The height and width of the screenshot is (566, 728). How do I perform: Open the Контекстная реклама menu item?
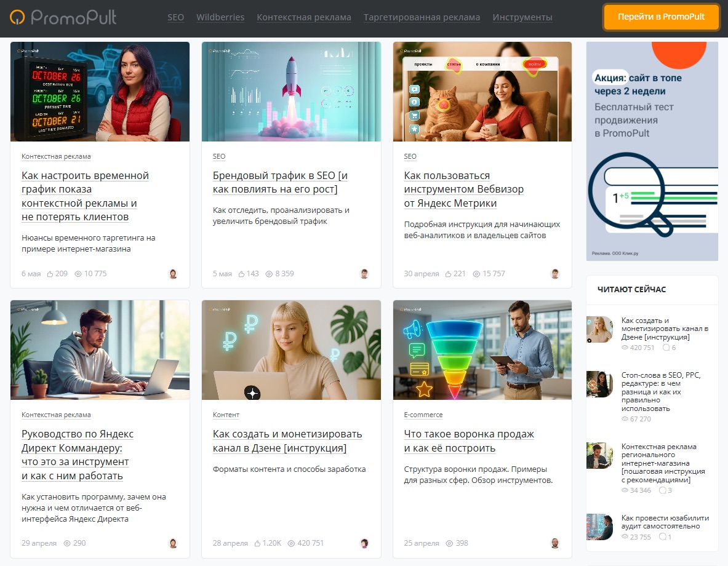303,17
